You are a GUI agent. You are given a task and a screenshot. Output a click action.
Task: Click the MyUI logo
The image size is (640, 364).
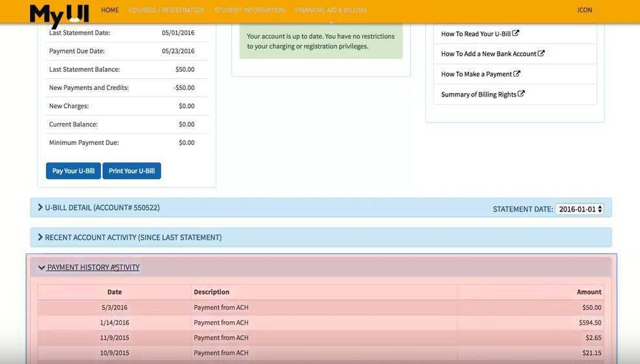pyautogui.click(x=59, y=16)
